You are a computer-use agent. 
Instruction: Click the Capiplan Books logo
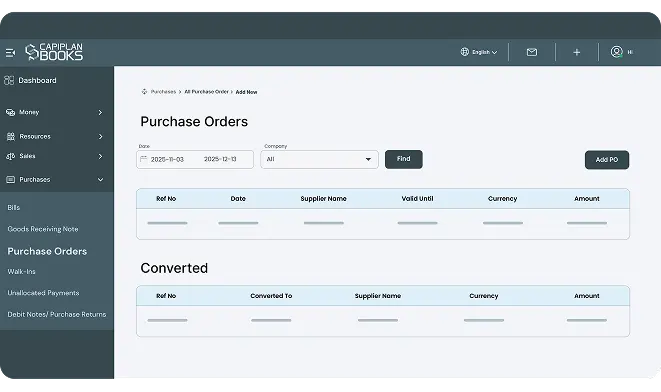coord(54,52)
